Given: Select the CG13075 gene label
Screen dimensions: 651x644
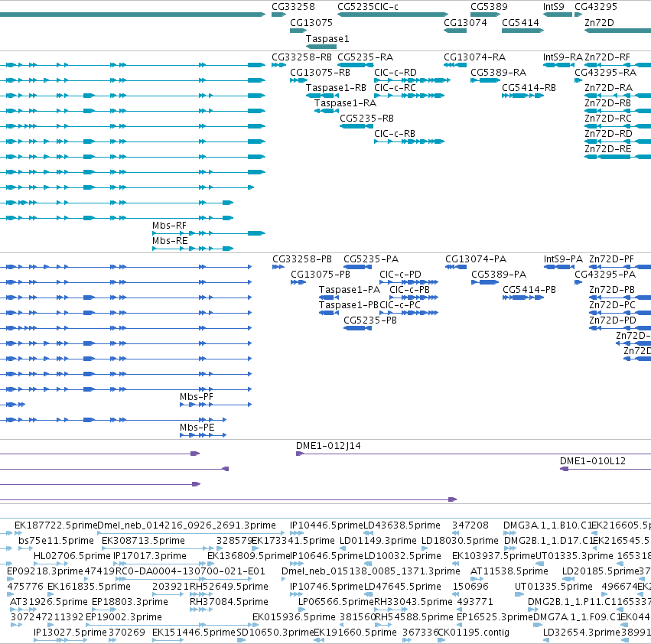Looking at the screenshot, I should coord(311,23).
